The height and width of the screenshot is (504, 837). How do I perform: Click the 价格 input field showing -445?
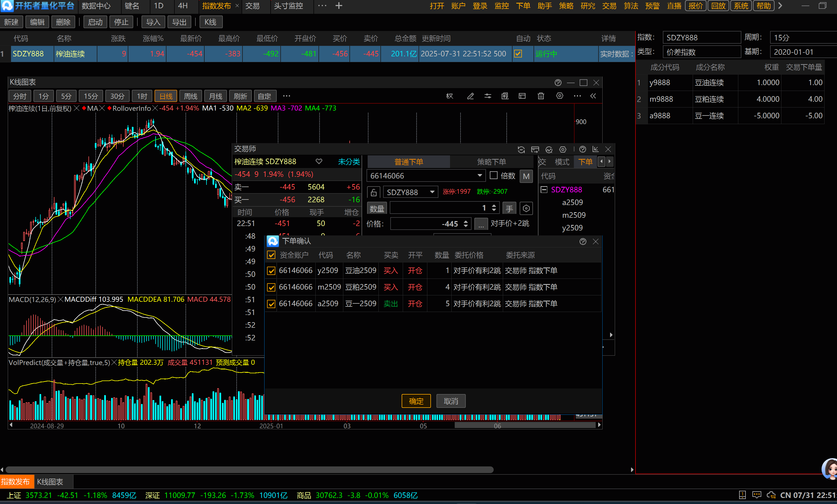click(x=430, y=224)
